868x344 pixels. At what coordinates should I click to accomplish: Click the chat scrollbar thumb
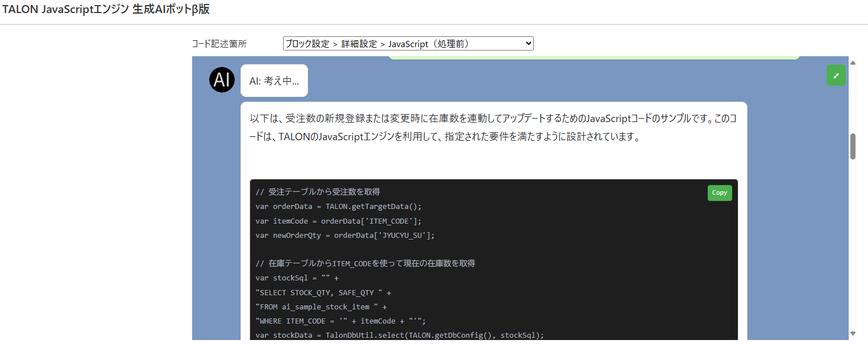point(853,146)
